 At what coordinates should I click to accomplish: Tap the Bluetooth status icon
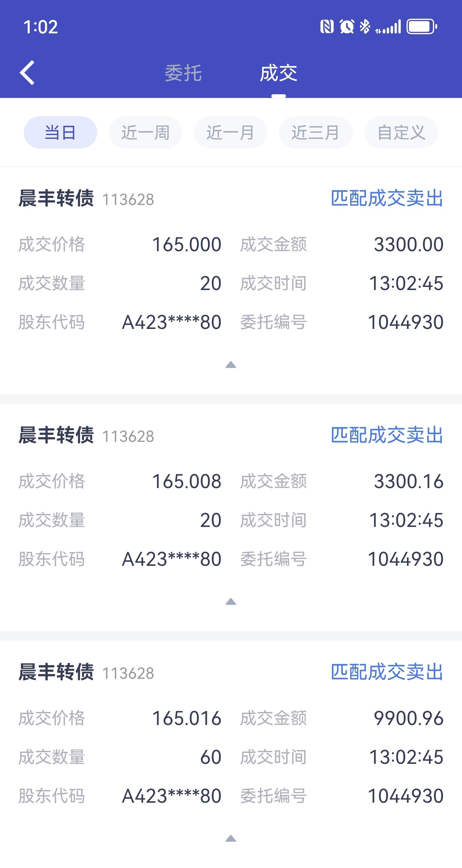365,27
